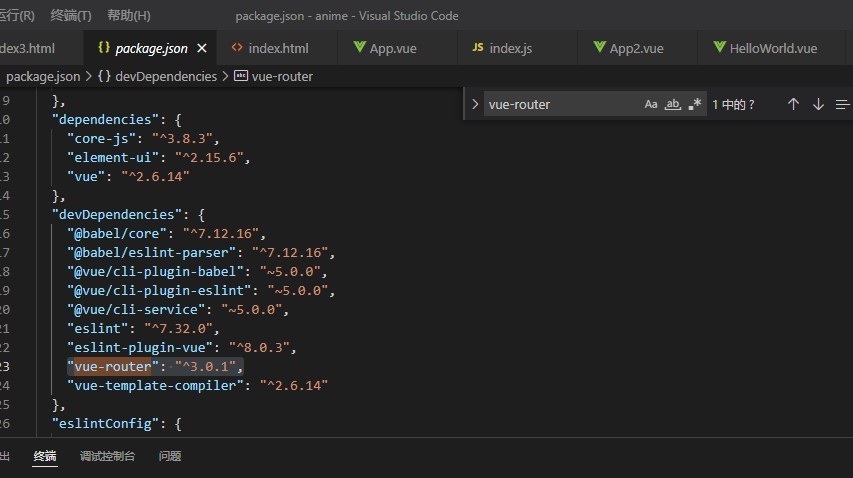Toggle Match Case in find widget
The width and height of the screenshot is (853, 478).
(x=651, y=104)
